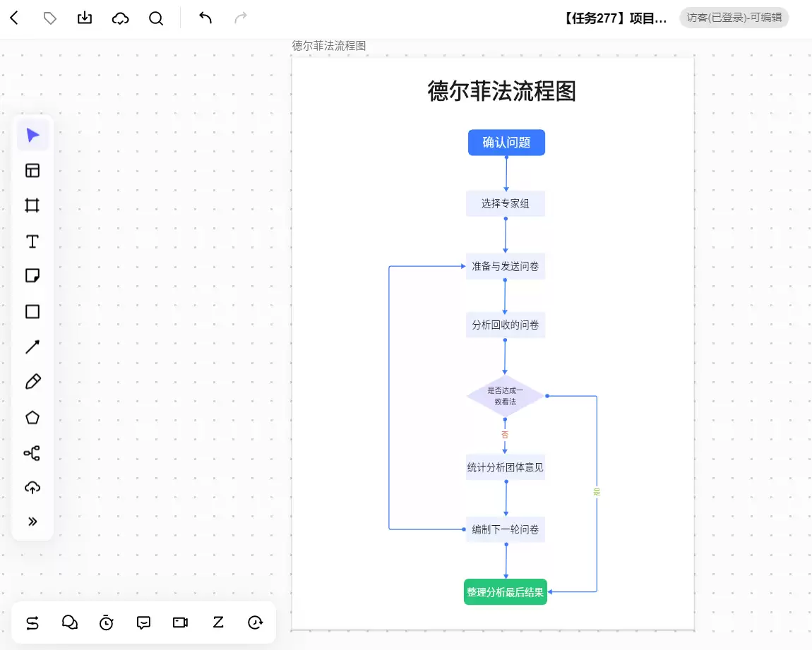Viewport: 812px width, 650px height.
Task: Open the pentagon shapes library
Action: (x=32, y=417)
